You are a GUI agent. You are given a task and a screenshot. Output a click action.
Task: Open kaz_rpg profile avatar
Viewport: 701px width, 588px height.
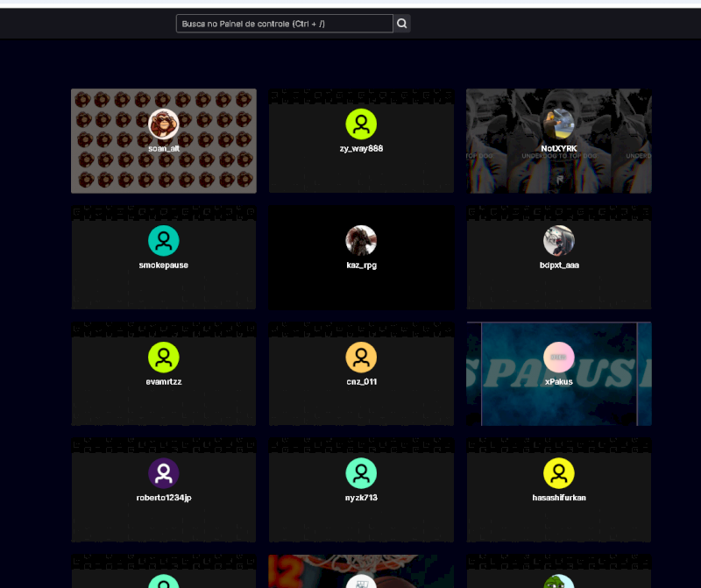point(361,241)
